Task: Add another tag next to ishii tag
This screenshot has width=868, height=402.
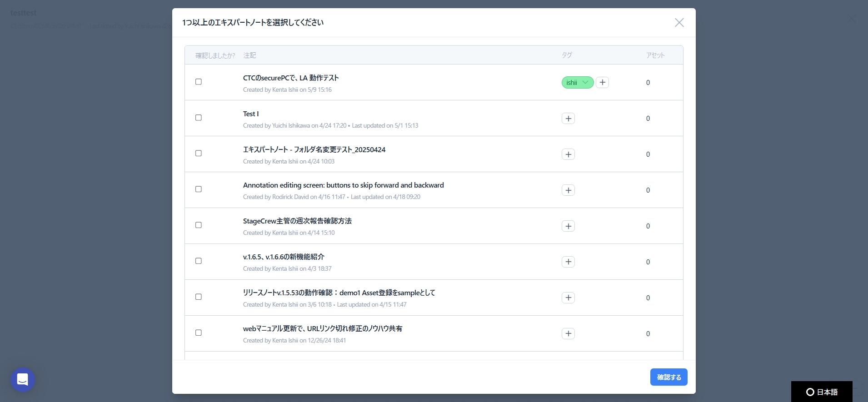Action: coord(602,83)
